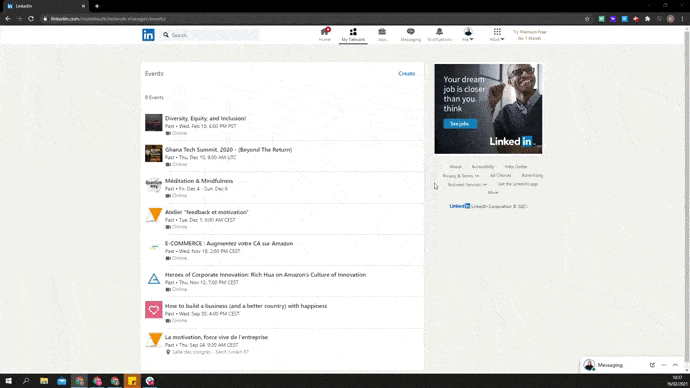This screenshot has height=388, width=690.
Task: Open the Messaging nav icon
Action: [x=411, y=35]
